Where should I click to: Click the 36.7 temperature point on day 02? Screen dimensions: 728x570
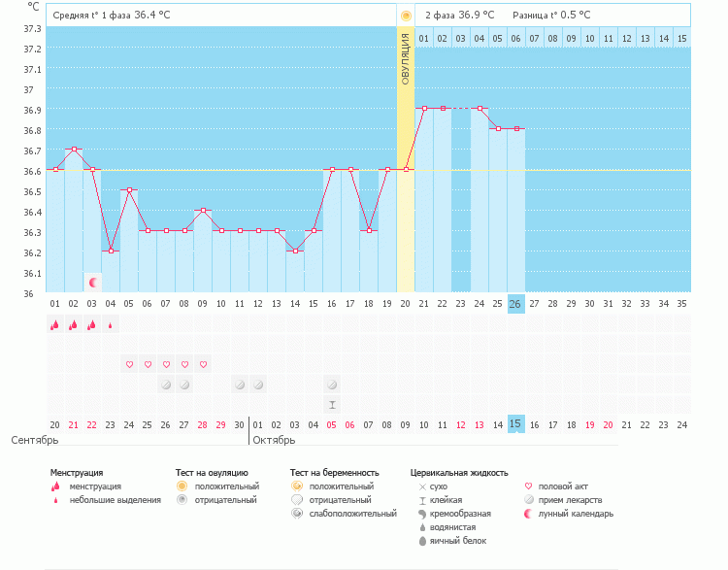[74, 150]
